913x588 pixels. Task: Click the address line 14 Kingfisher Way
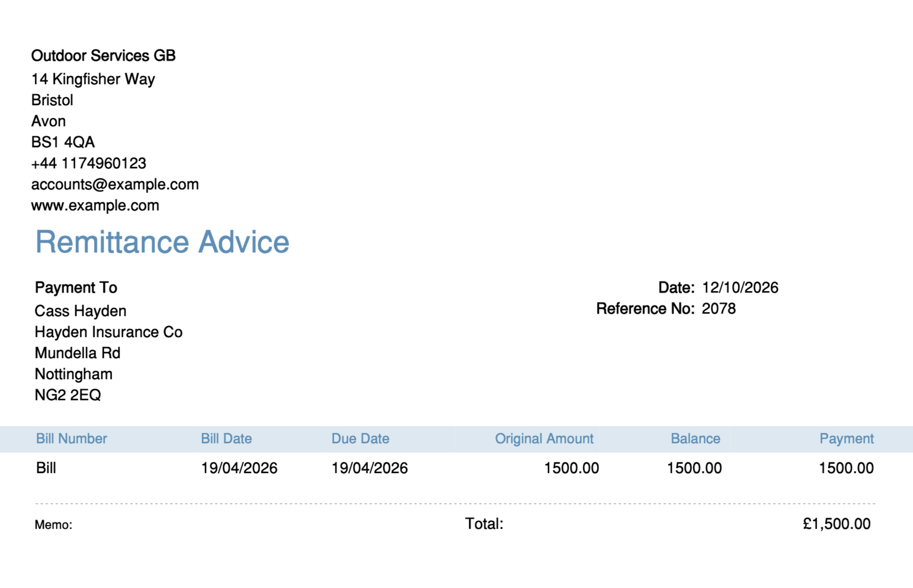pyautogui.click(x=93, y=79)
